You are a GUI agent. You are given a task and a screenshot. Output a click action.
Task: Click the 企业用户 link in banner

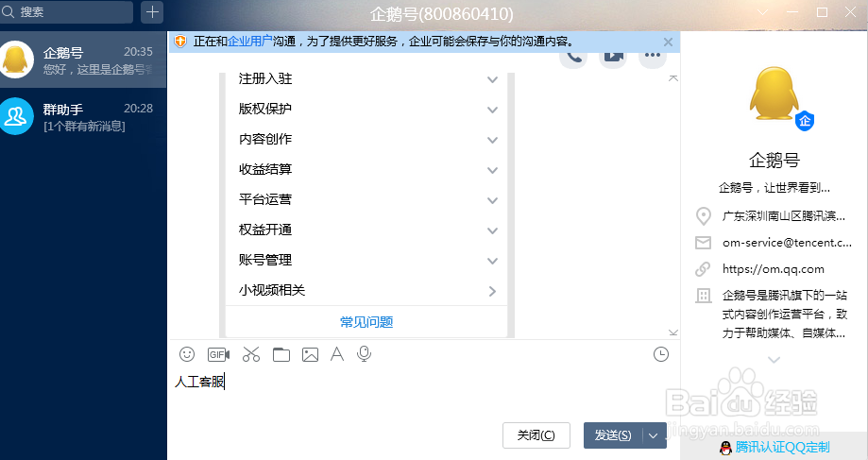click(x=249, y=42)
